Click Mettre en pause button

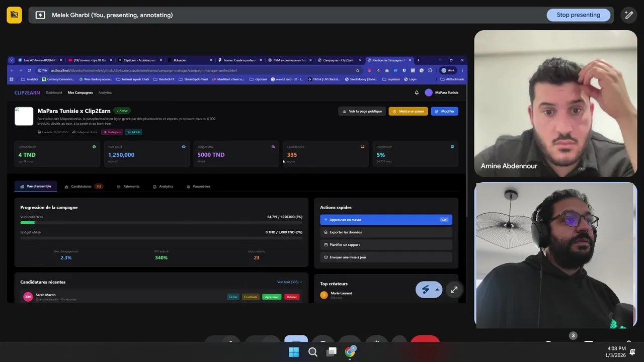click(408, 111)
